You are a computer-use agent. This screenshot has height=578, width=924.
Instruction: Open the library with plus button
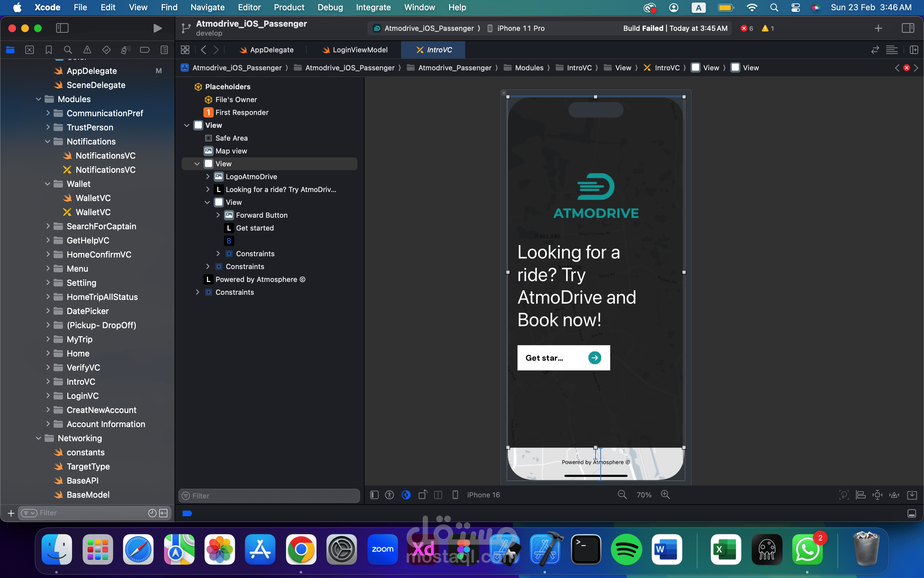(x=878, y=28)
